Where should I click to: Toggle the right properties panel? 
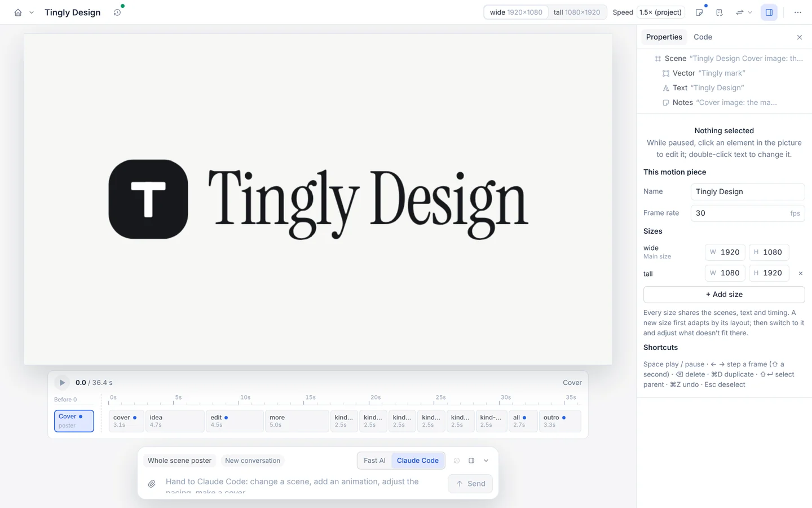point(769,12)
